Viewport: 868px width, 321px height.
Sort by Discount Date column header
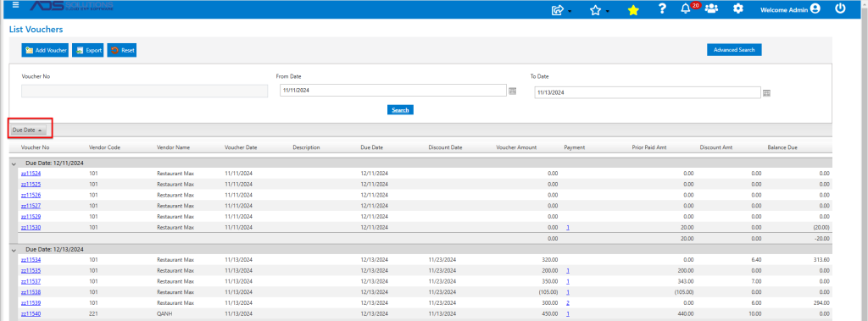click(x=445, y=147)
